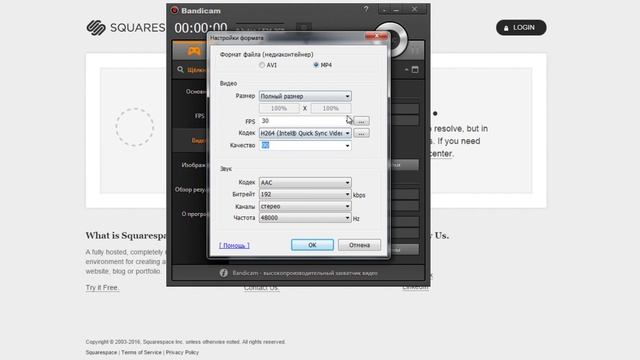The image size is (640, 360).
Task: Open video codec settings ellipsis button
Action: [x=361, y=133]
